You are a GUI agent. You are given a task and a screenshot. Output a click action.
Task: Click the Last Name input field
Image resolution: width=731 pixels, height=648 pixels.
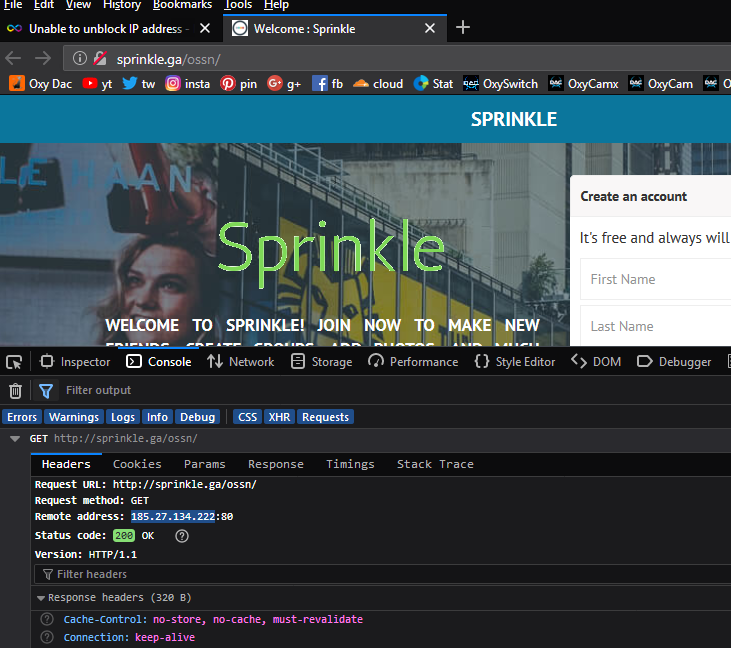pos(655,326)
